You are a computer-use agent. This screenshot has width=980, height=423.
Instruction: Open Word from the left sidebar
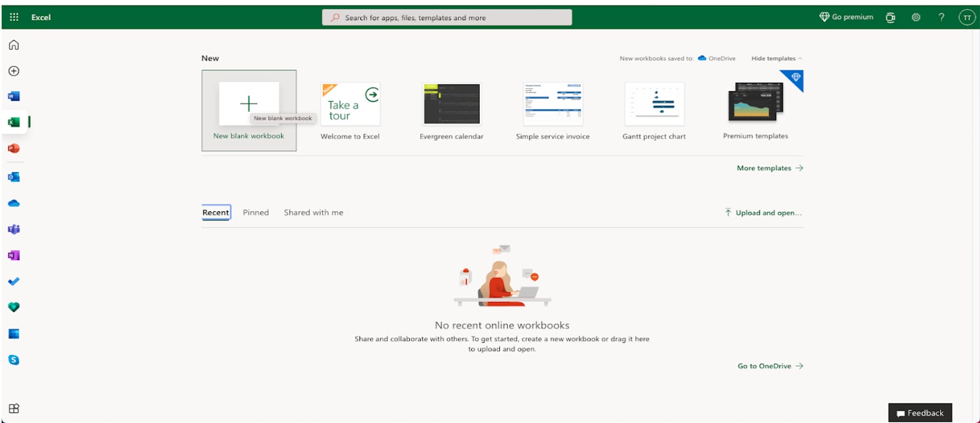(x=13, y=96)
